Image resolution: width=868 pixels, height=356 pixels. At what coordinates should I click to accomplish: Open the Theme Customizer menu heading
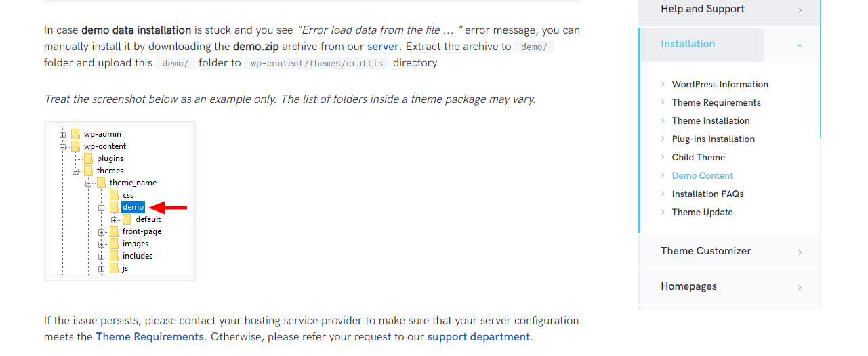(x=705, y=251)
